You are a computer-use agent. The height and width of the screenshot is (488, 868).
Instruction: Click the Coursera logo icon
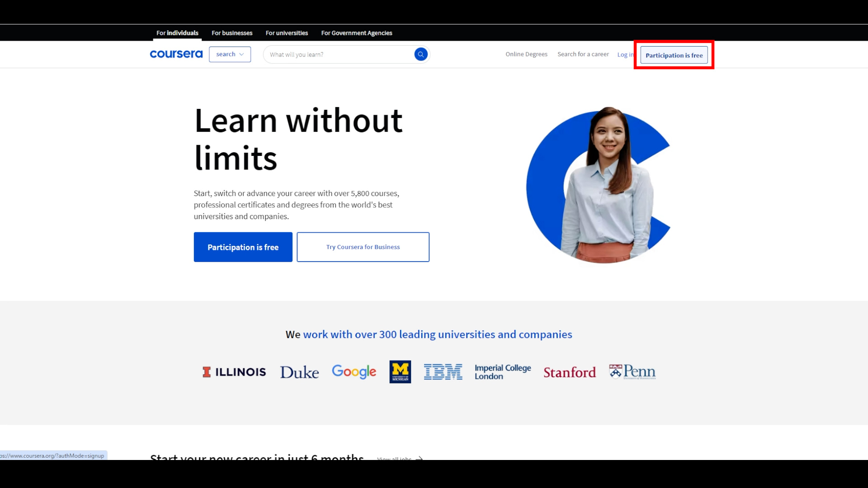[x=176, y=54]
